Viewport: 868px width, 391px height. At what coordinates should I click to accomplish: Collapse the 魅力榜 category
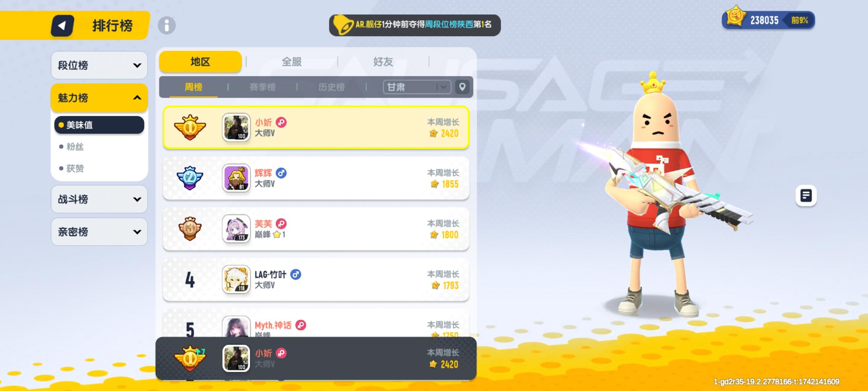(x=99, y=98)
